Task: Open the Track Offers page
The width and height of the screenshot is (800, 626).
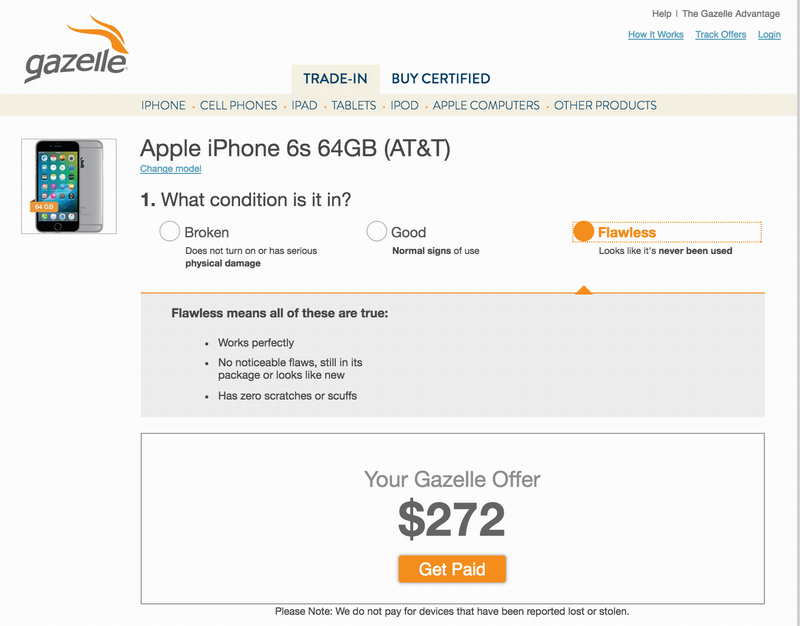Action: click(x=721, y=34)
